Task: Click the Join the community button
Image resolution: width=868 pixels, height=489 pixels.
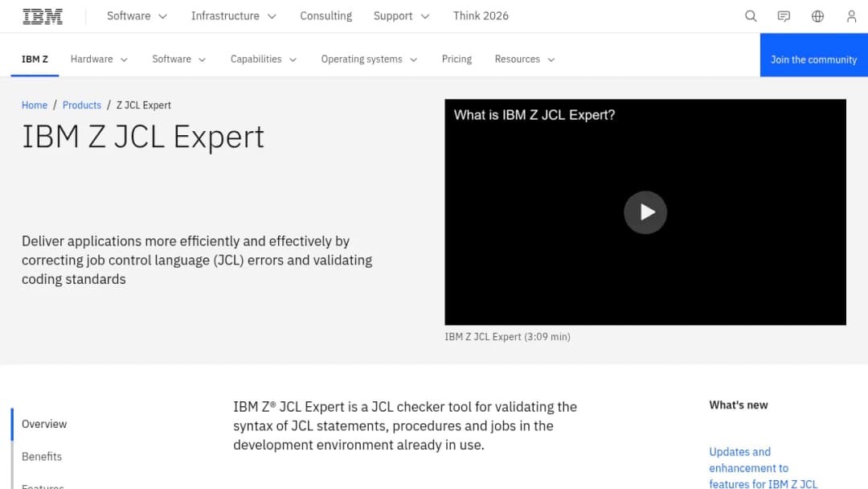Action: [x=813, y=55]
